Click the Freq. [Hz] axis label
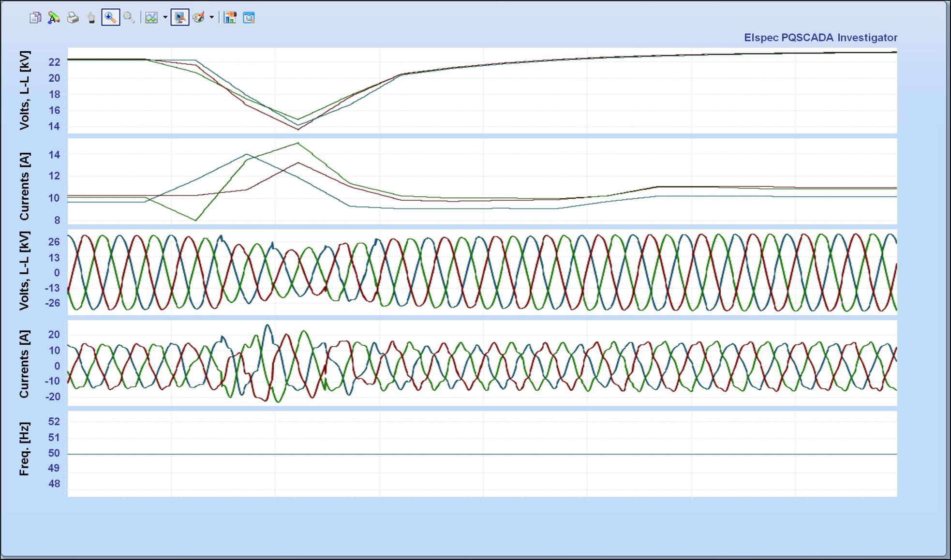Image resolution: width=951 pixels, height=560 pixels. 24,449
